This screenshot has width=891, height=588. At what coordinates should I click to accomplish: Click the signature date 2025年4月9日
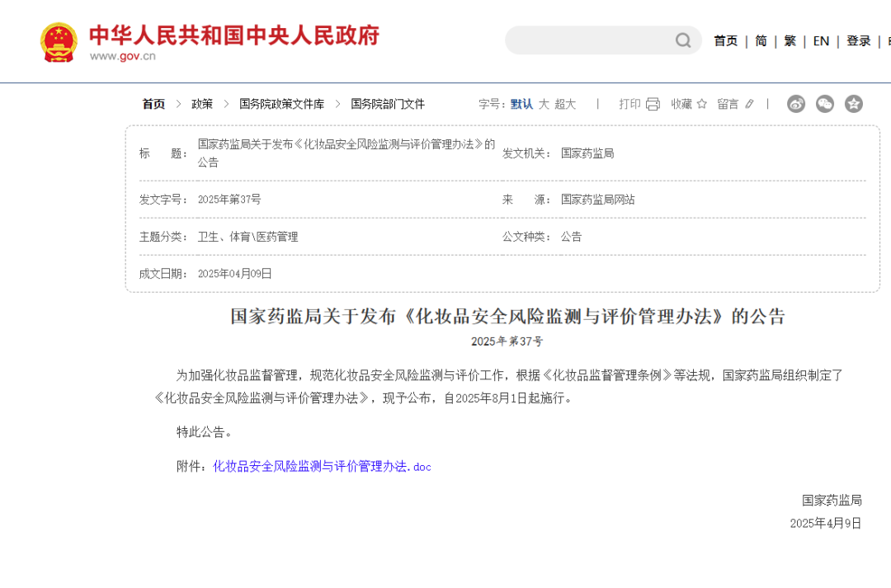point(826,523)
